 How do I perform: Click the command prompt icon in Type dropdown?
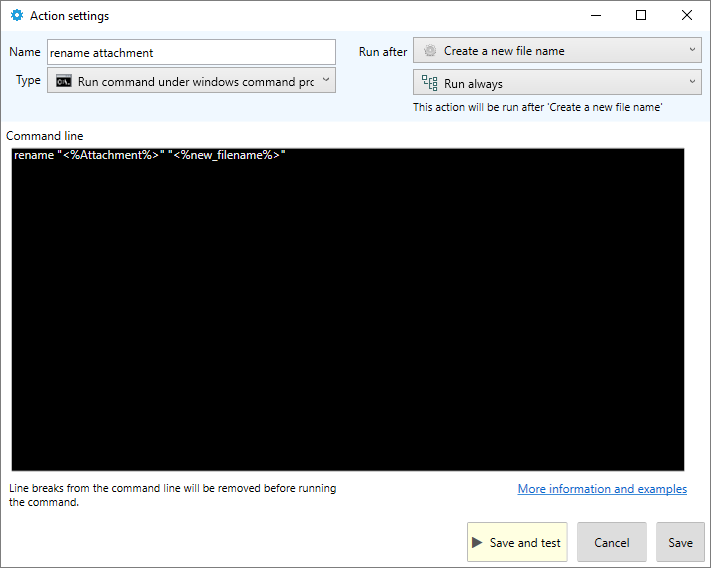click(x=63, y=81)
